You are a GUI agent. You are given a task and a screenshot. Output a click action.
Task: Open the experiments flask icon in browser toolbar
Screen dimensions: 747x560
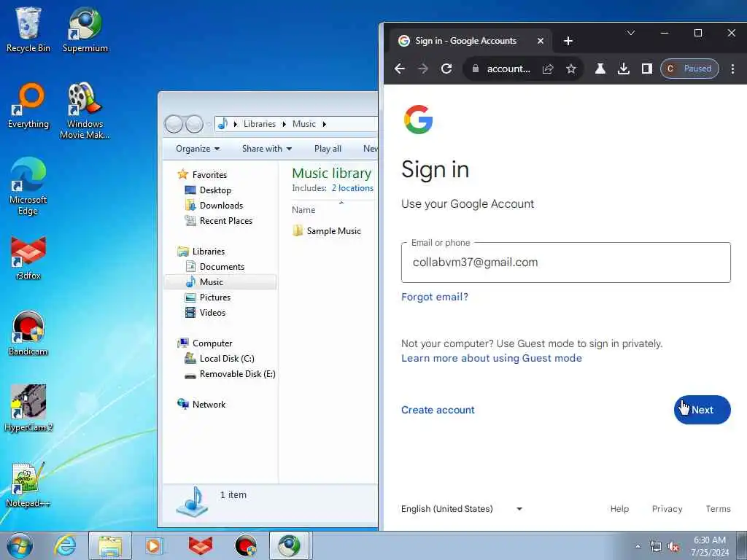click(x=600, y=69)
